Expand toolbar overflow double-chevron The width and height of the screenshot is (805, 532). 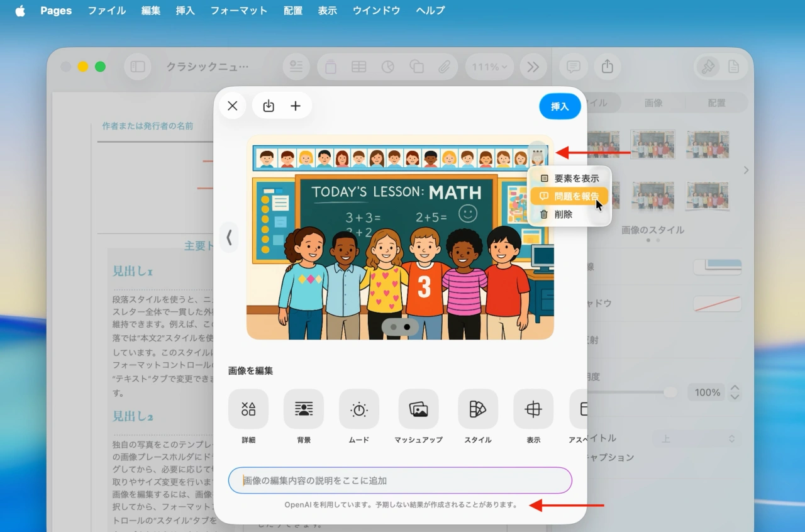point(533,67)
